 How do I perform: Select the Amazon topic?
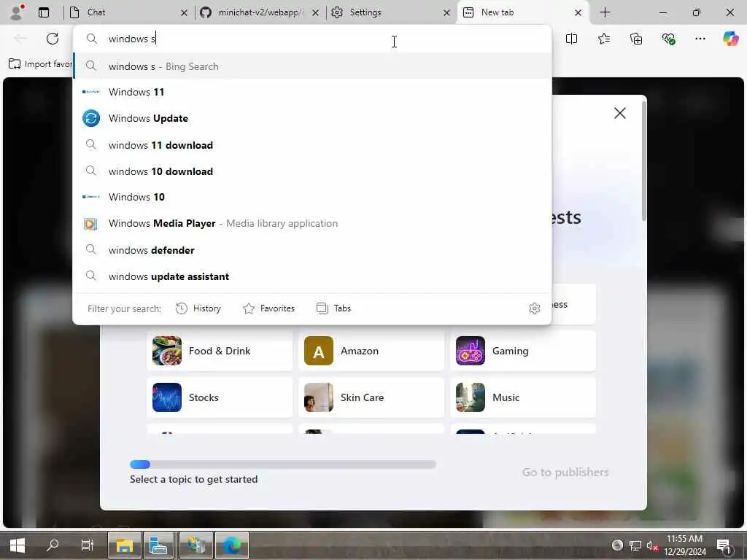371,351
